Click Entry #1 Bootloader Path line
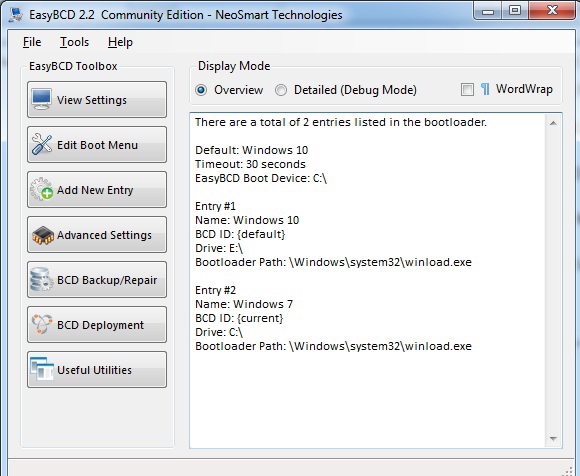580x476 pixels. [333, 262]
